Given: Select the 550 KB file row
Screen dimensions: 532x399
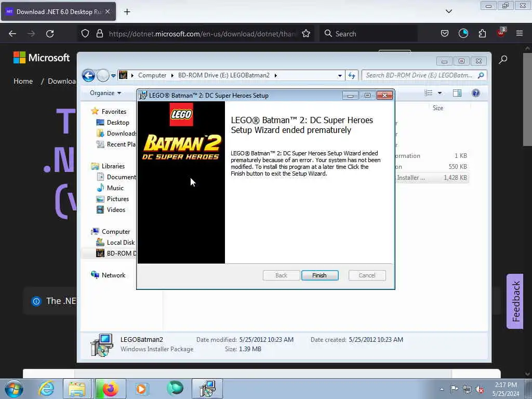Looking at the screenshot, I should [432, 167].
